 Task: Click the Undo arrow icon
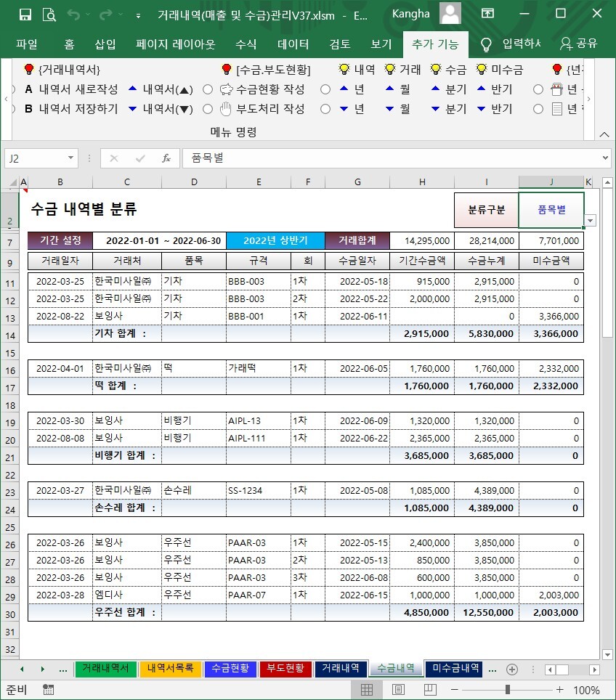(x=73, y=15)
